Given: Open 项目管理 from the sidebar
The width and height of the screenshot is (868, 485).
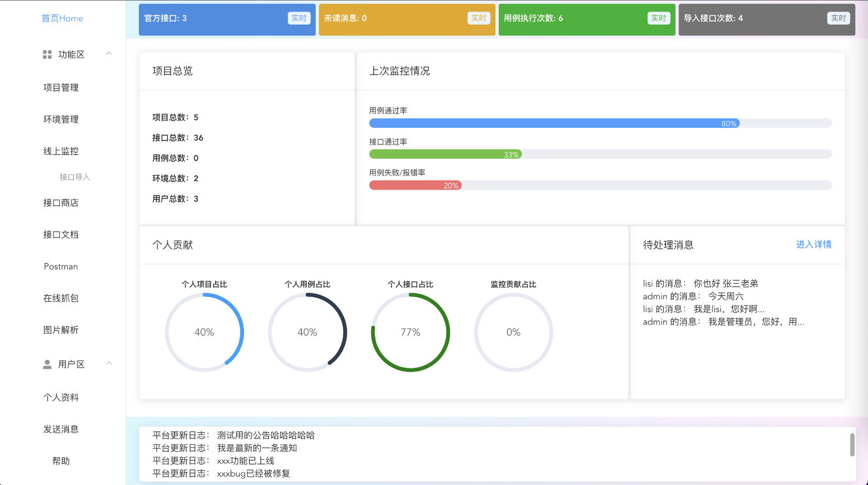Looking at the screenshot, I should tap(61, 87).
